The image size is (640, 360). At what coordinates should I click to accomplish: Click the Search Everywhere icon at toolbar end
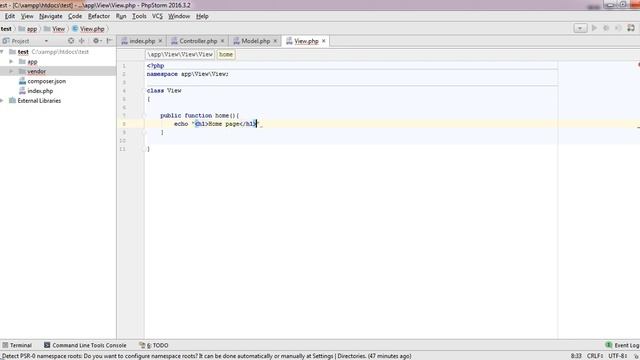click(x=631, y=28)
